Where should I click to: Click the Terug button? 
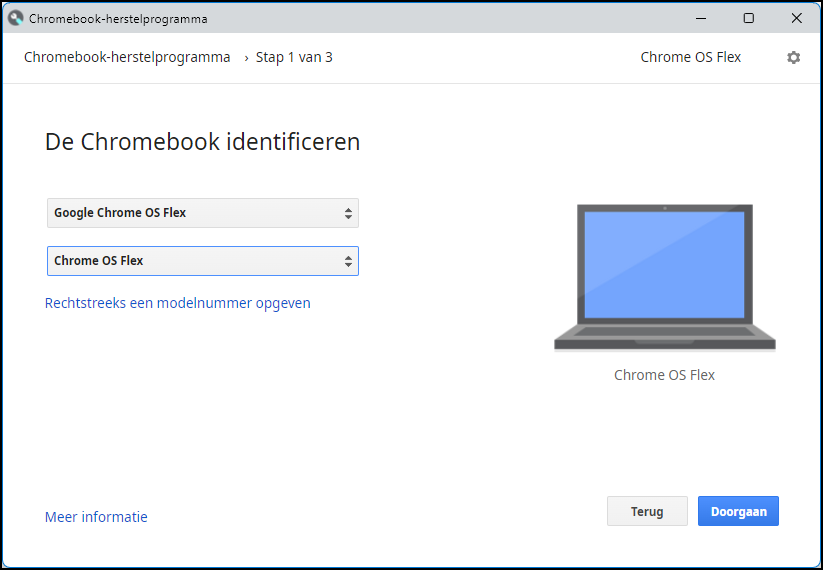click(647, 511)
